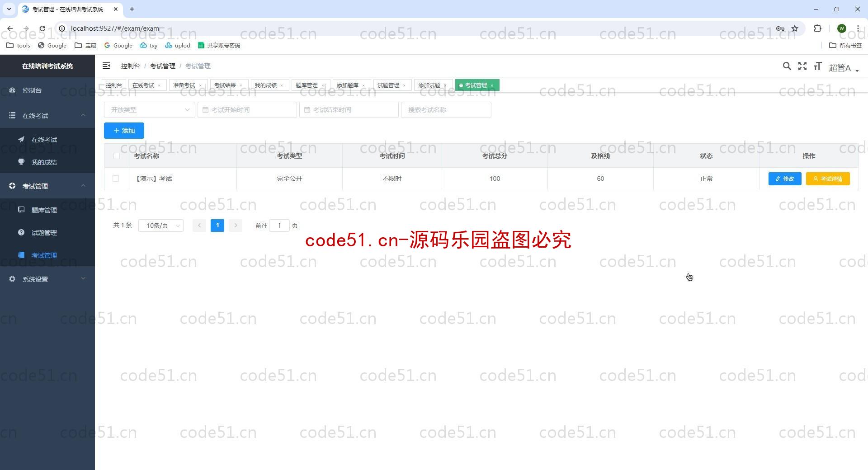Viewport: 868px width, 470px height.
Task: Pick a date in 考试开始时间 field
Action: tap(247, 110)
